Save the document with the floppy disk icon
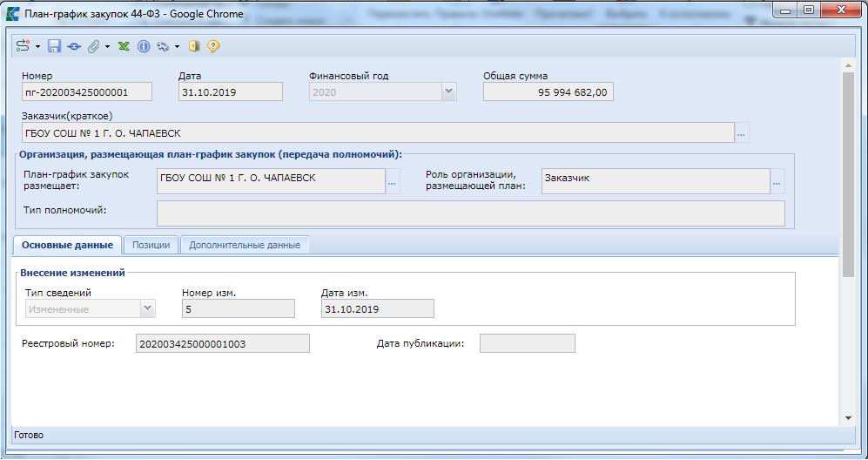The image size is (868, 460). point(54,46)
